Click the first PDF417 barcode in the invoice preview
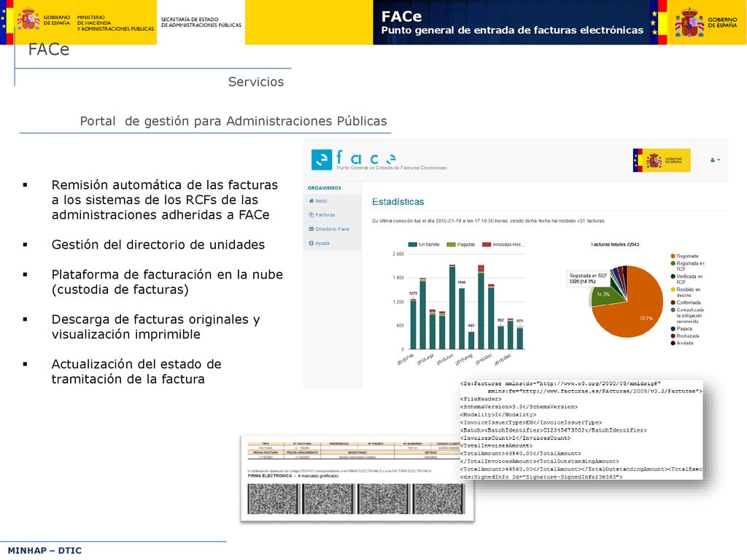The height and width of the screenshot is (560, 747). point(272,499)
